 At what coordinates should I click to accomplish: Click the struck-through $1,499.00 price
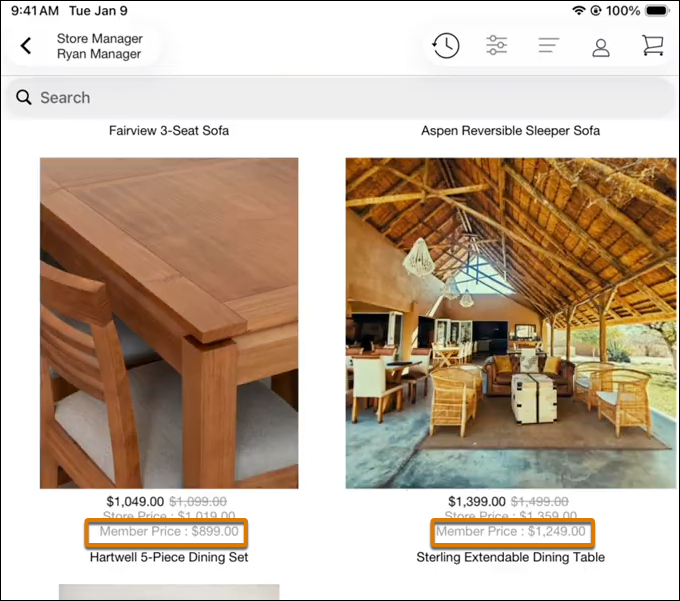pos(539,502)
